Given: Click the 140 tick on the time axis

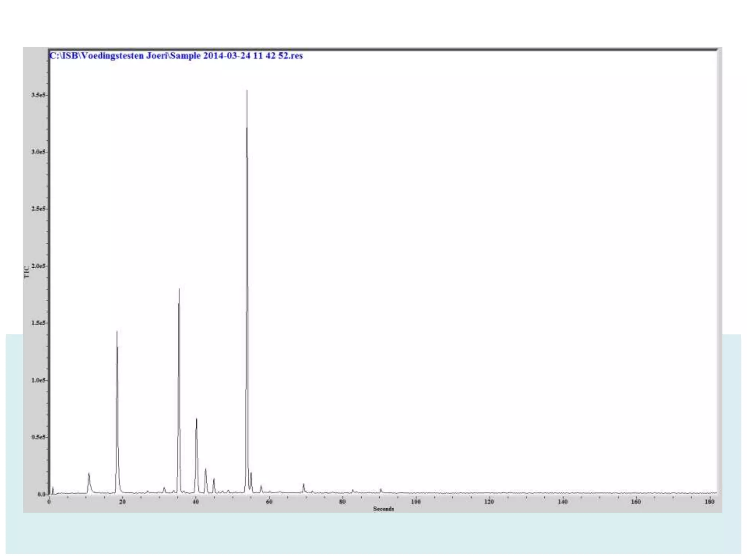Looking at the screenshot, I should pos(562,502).
